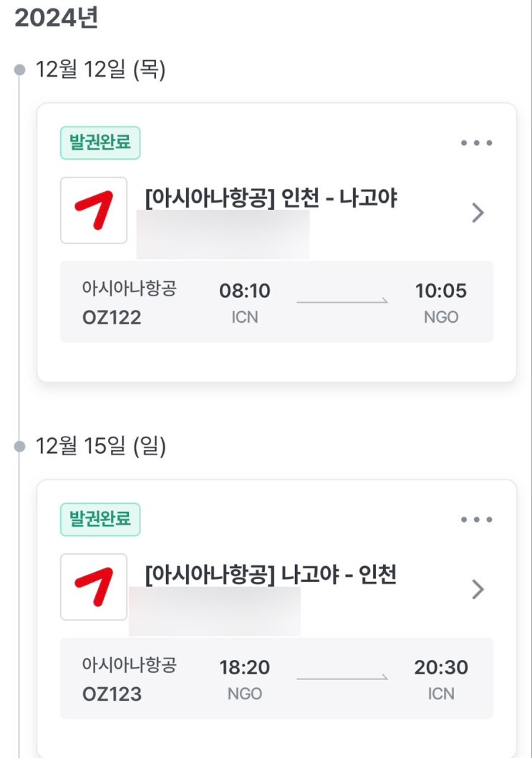Click the 12월 12일 (목) date header
Viewport: 532px width, 758px height.
(101, 70)
